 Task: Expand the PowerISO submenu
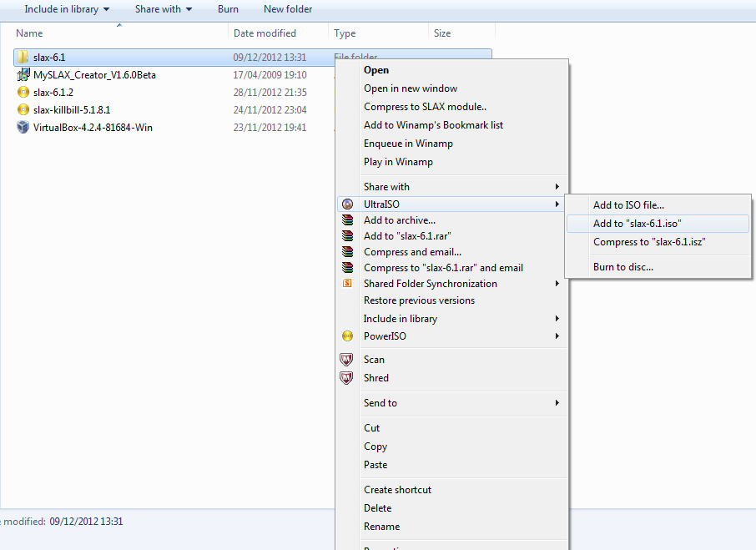coord(557,336)
